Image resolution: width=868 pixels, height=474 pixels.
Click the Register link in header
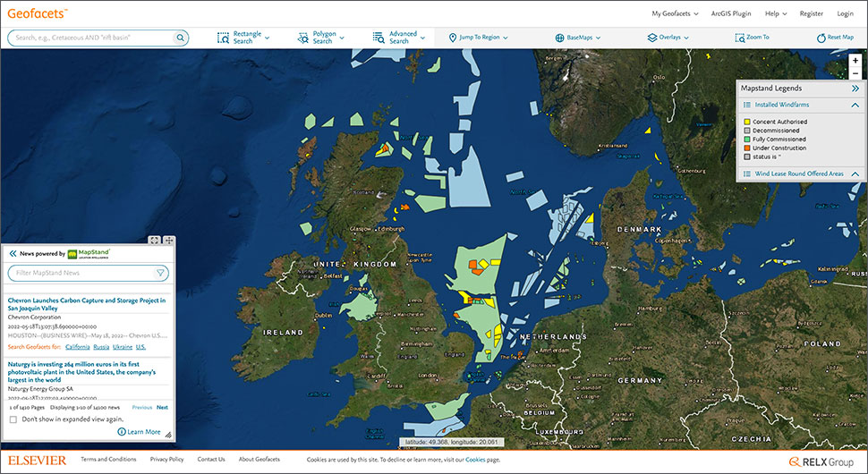[x=811, y=13]
